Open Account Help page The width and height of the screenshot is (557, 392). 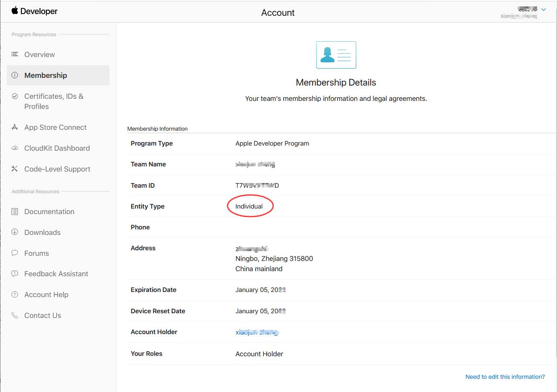(x=46, y=295)
